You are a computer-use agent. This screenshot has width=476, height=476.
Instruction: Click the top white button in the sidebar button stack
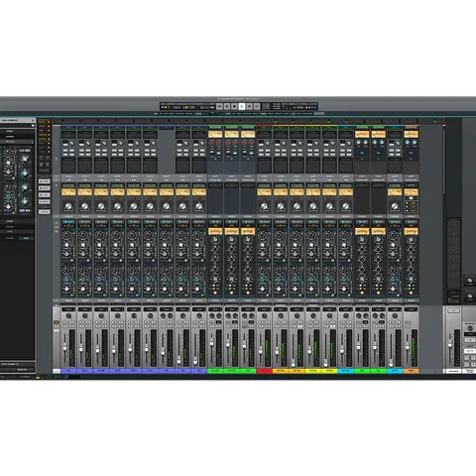click(x=45, y=181)
